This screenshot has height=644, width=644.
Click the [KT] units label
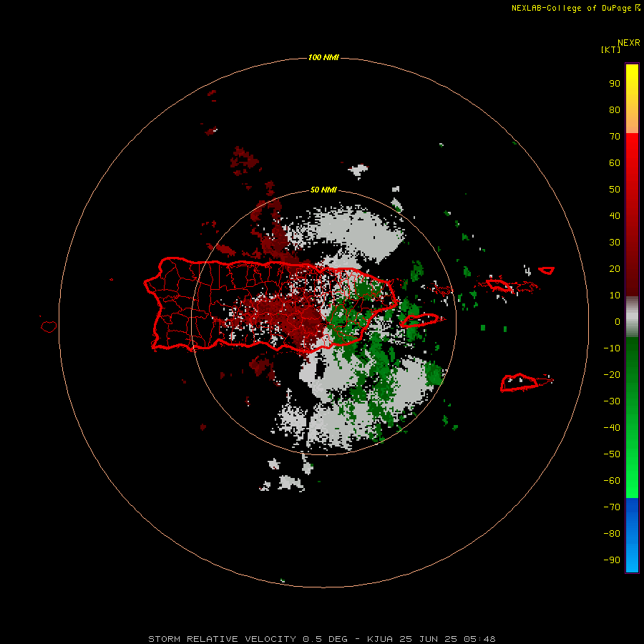(610, 49)
